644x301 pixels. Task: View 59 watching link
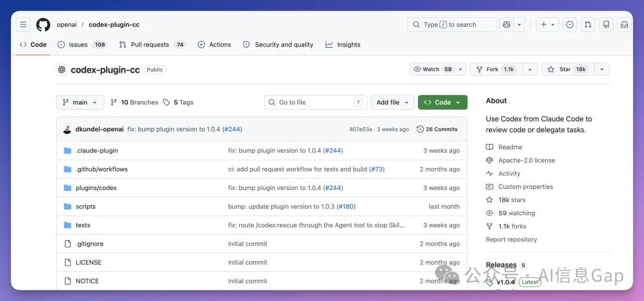[x=510, y=213]
